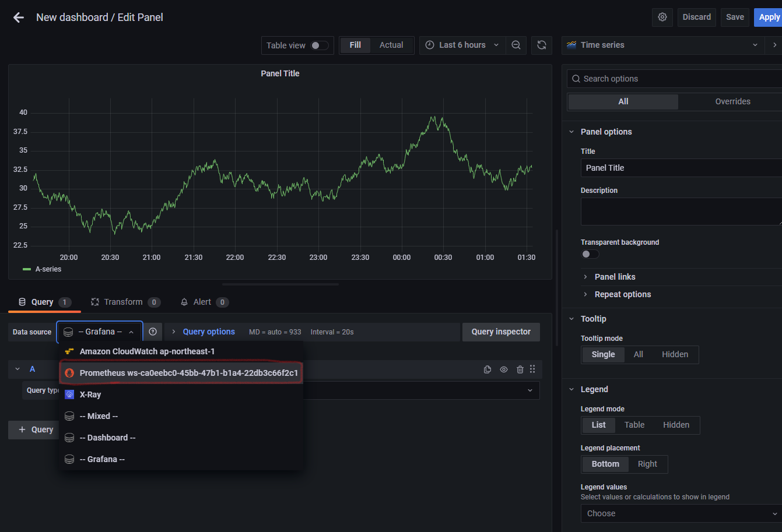Click the Grafana database icon in list
Viewport: 782px width, 532px height.
pos(69,459)
